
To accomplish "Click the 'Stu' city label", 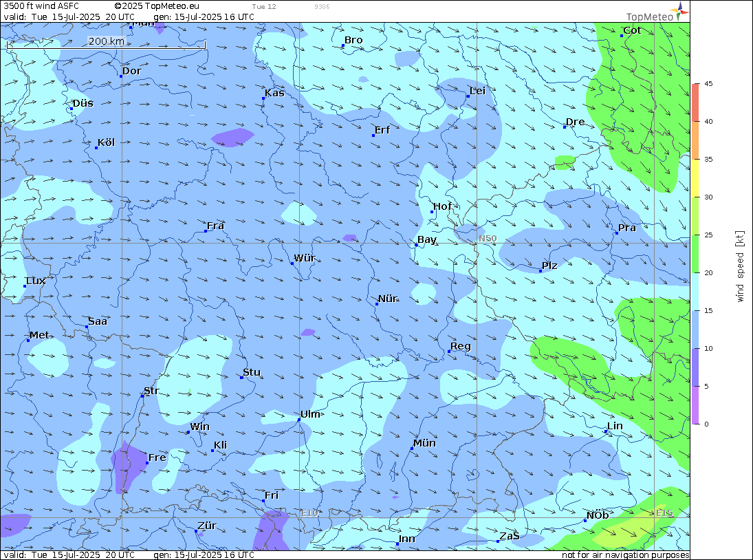I will [252, 372].
